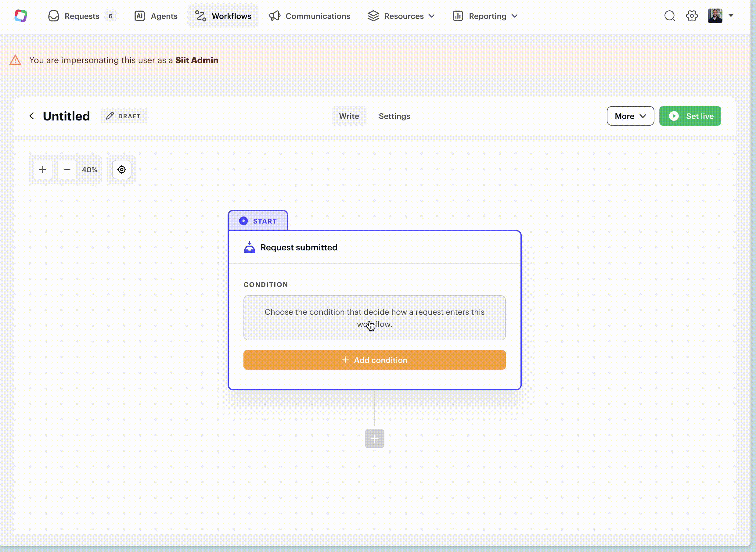The image size is (756, 552).
Task: Go to Requests in navigation
Action: 81,16
